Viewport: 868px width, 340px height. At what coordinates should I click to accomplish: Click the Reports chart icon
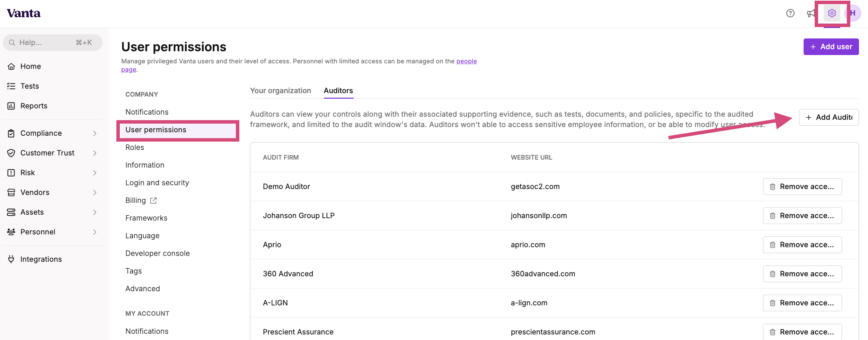tap(11, 106)
